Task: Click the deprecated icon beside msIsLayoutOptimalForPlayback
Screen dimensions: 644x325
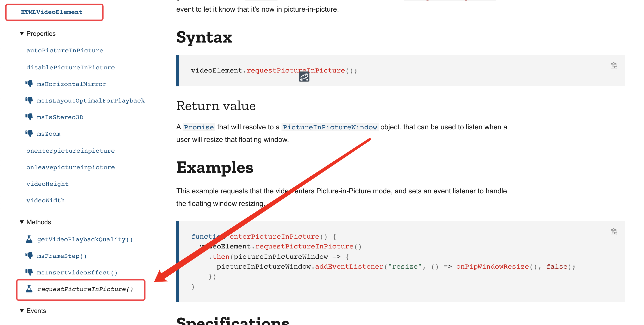Action: tap(29, 100)
